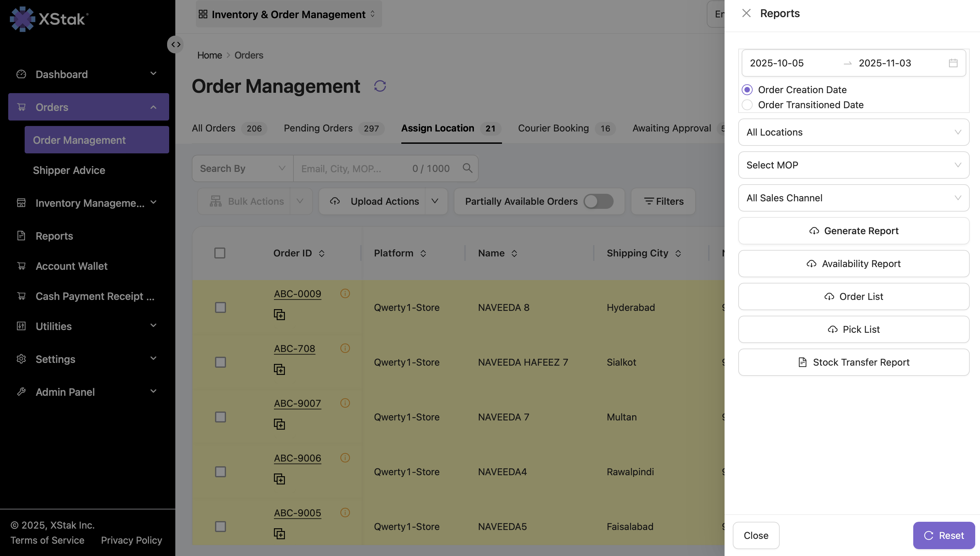Open the calendar icon in date range
Image resolution: width=980 pixels, height=556 pixels.
click(x=953, y=63)
